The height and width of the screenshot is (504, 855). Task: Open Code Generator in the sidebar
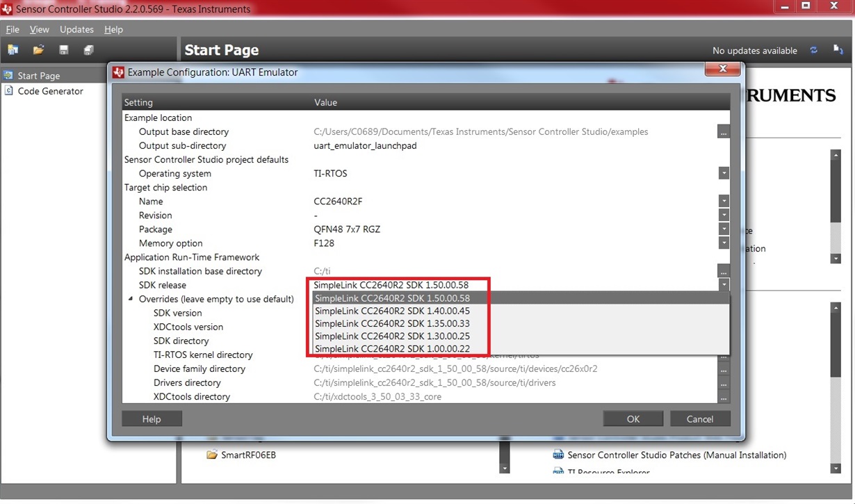pyautogui.click(x=50, y=91)
